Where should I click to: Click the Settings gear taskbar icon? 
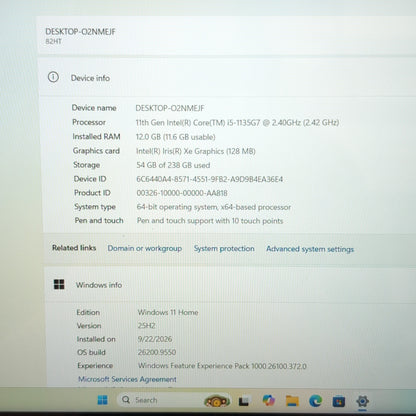(x=362, y=401)
